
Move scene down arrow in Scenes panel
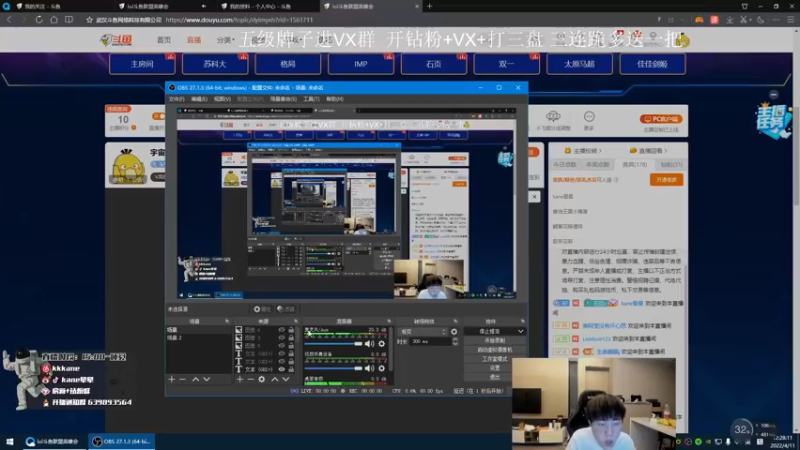(x=207, y=379)
